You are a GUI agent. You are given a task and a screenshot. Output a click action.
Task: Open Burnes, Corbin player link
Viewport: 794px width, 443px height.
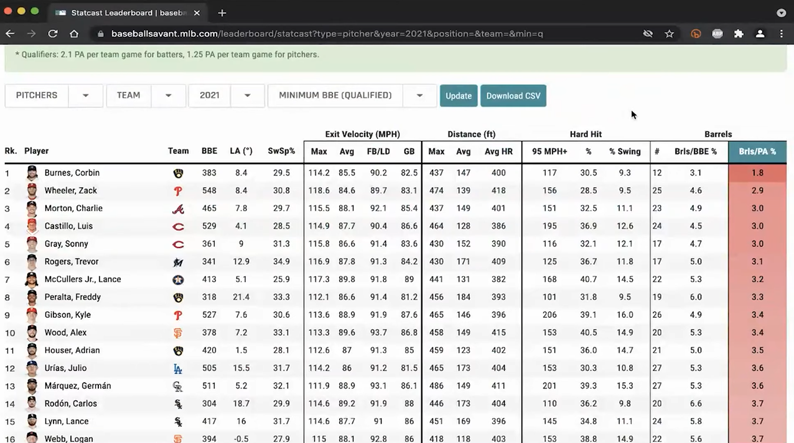click(x=72, y=173)
